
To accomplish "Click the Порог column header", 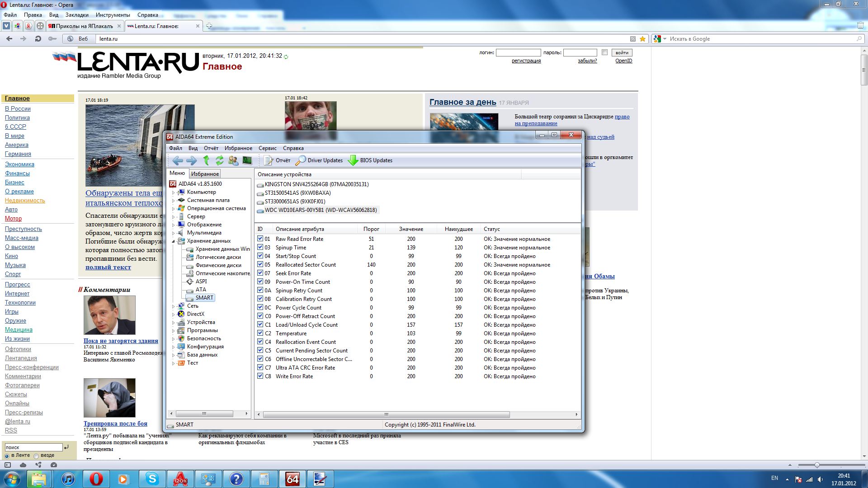I will point(371,229).
